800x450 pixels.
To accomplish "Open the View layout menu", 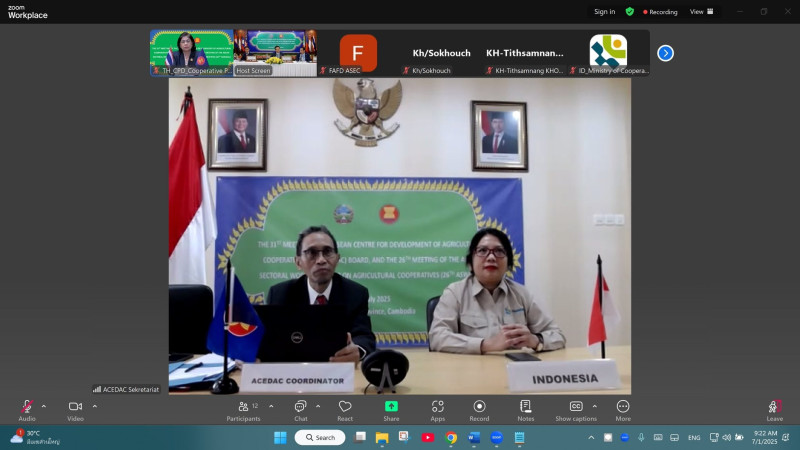I will point(702,12).
